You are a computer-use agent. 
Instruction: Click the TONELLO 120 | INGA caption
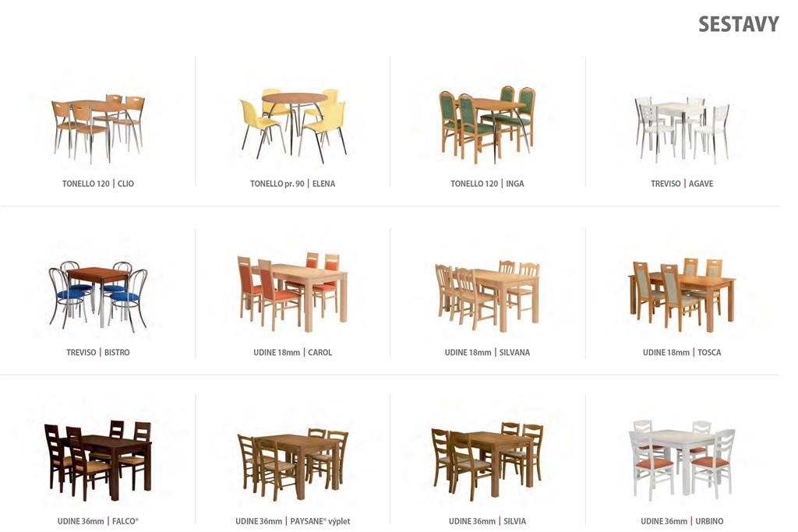point(488,184)
